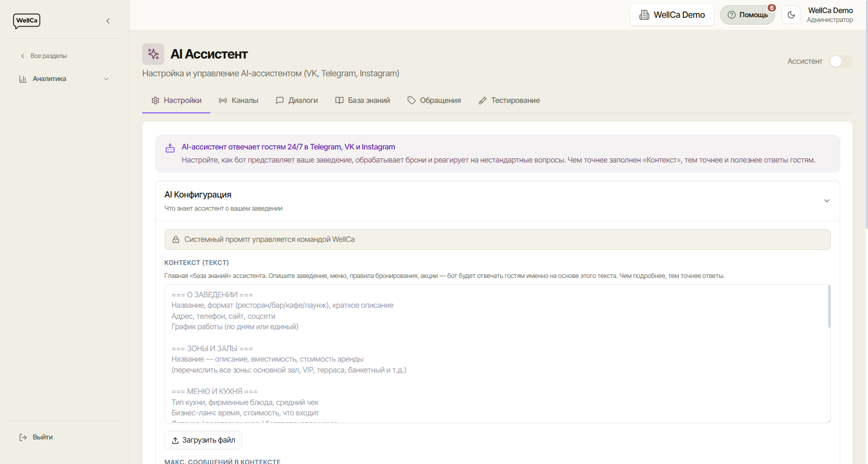Collapse the sidebar with the chevron arrow
Viewport: 868px width, 464px height.
[108, 21]
